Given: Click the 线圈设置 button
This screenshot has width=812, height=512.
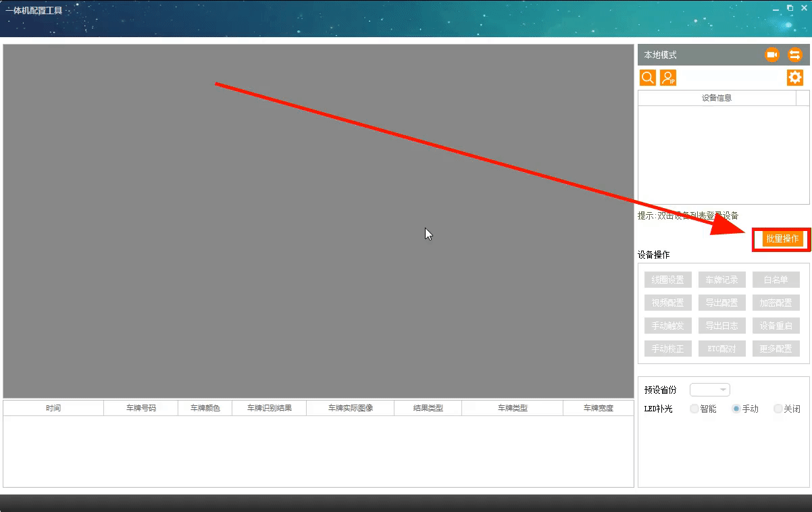Looking at the screenshot, I should 667,280.
